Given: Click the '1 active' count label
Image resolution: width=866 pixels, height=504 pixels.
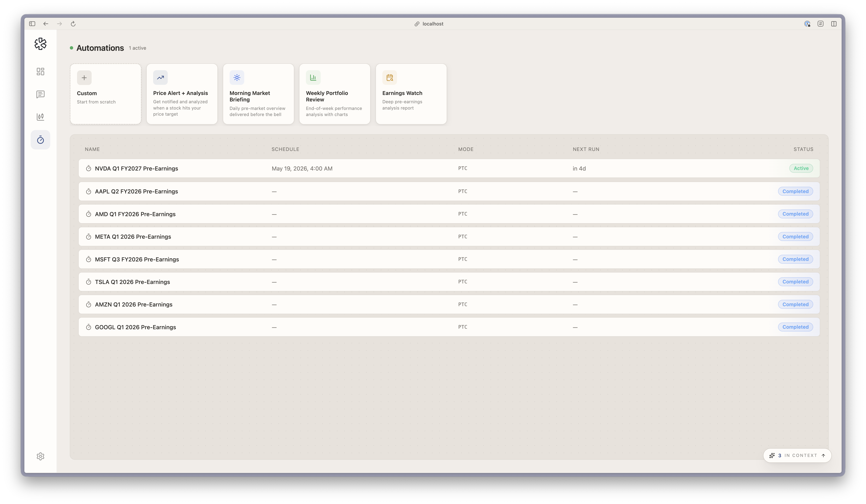Looking at the screenshot, I should pos(137,48).
